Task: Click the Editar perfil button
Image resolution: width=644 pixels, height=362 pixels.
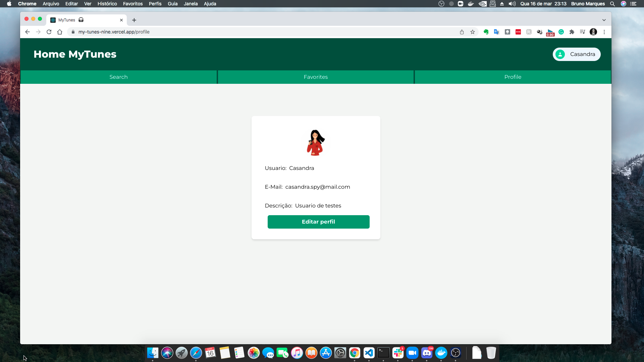Action: (x=318, y=222)
